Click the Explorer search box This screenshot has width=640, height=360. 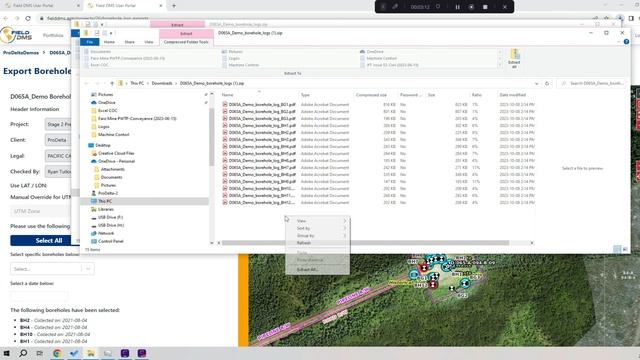point(592,83)
